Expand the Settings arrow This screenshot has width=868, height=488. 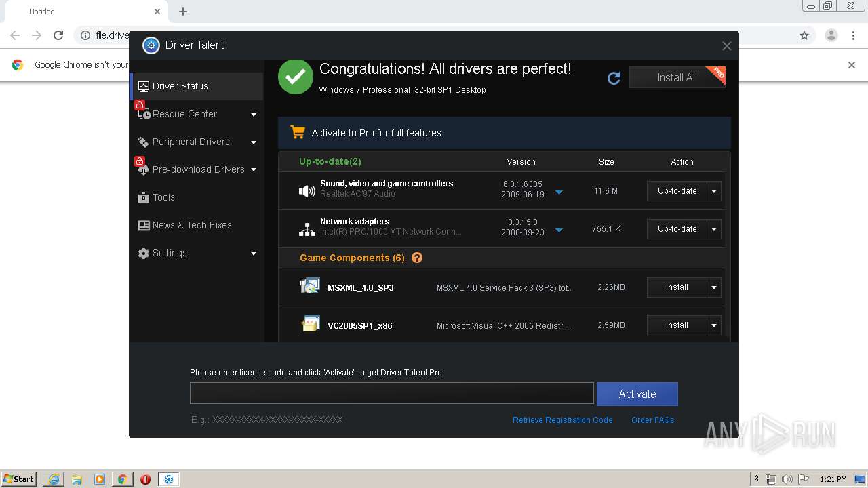click(x=254, y=253)
